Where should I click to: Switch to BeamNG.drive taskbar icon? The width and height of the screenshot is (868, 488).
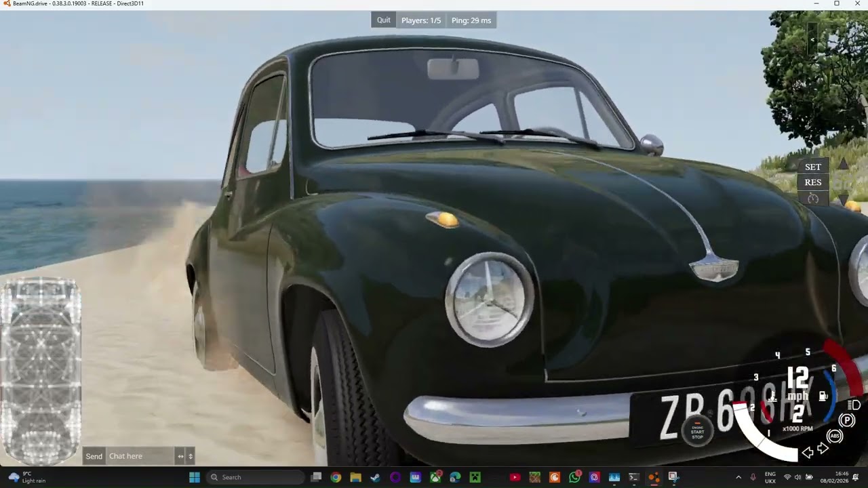click(x=654, y=477)
